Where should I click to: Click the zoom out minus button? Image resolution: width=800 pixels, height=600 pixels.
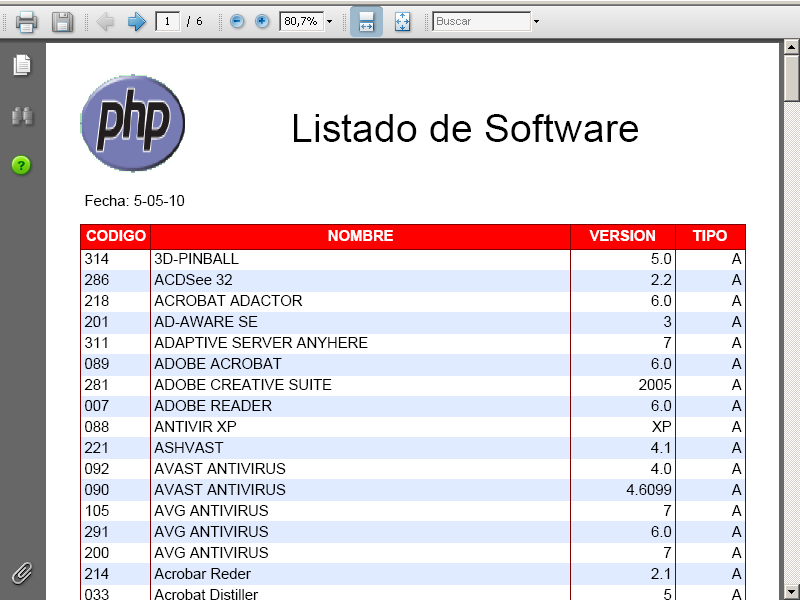tap(237, 21)
